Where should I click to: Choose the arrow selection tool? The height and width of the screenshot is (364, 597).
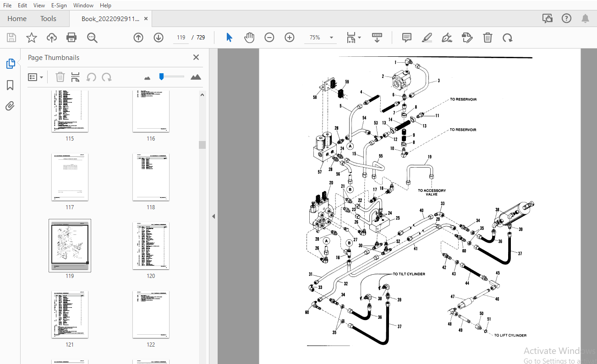click(x=230, y=38)
